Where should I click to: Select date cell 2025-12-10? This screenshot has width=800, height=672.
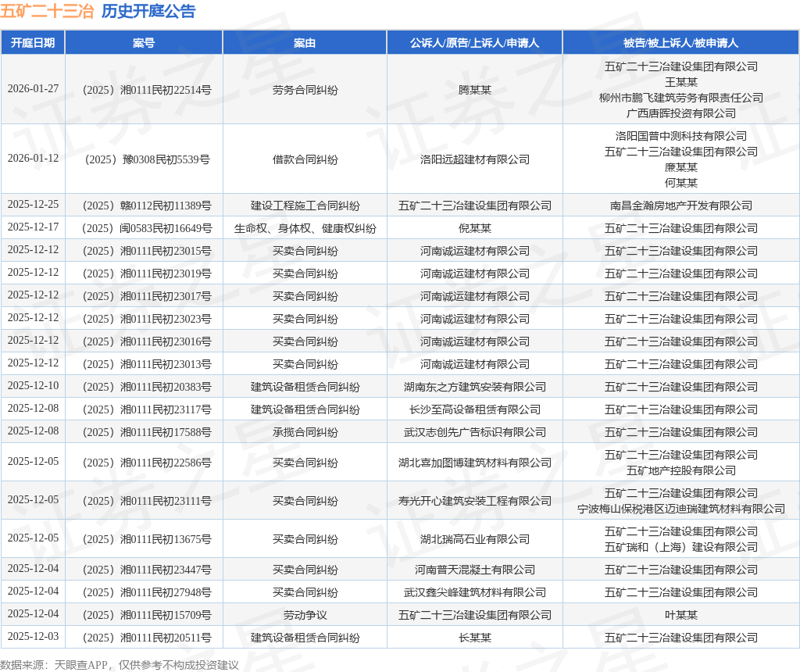point(33,385)
